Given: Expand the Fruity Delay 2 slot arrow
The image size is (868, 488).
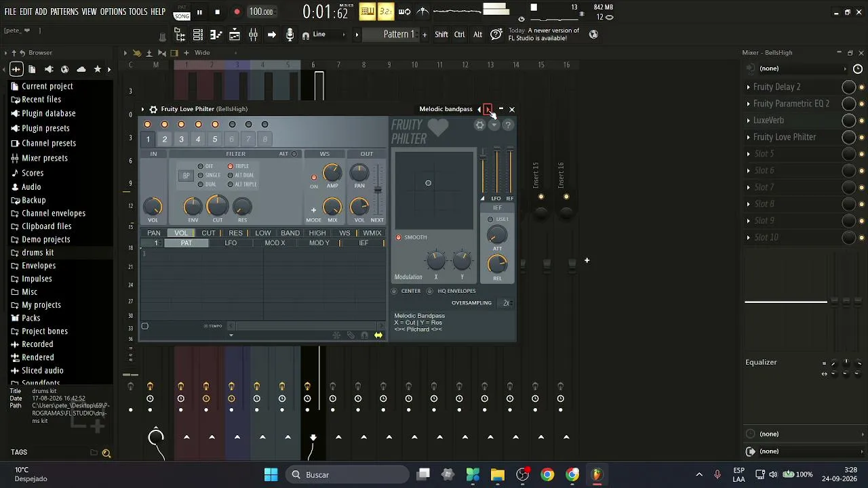Looking at the screenshot, I should pyautogui.click(x=749, y=87).
